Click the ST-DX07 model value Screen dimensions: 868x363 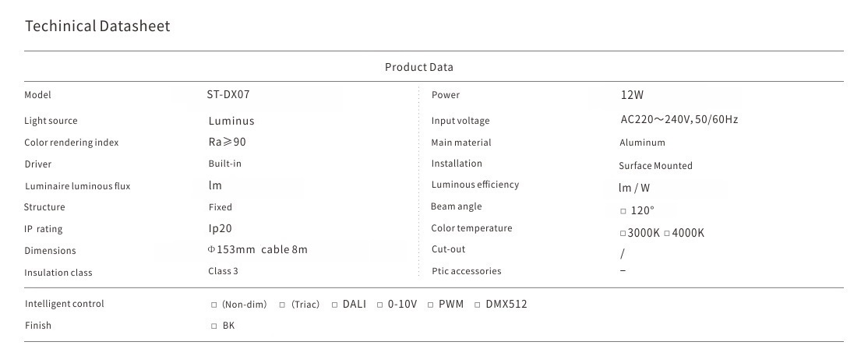pyautogui.click(x=228, y=94)
